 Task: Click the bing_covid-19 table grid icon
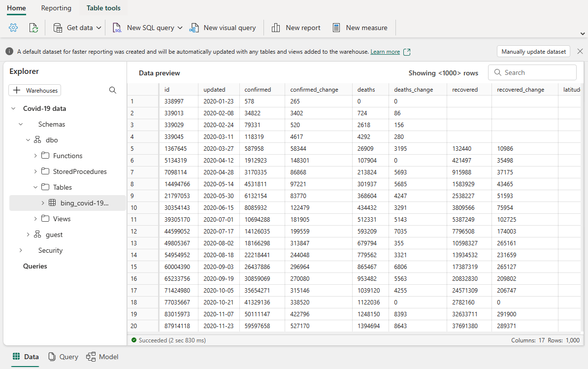pyautogui.click(x=53, y=203)
